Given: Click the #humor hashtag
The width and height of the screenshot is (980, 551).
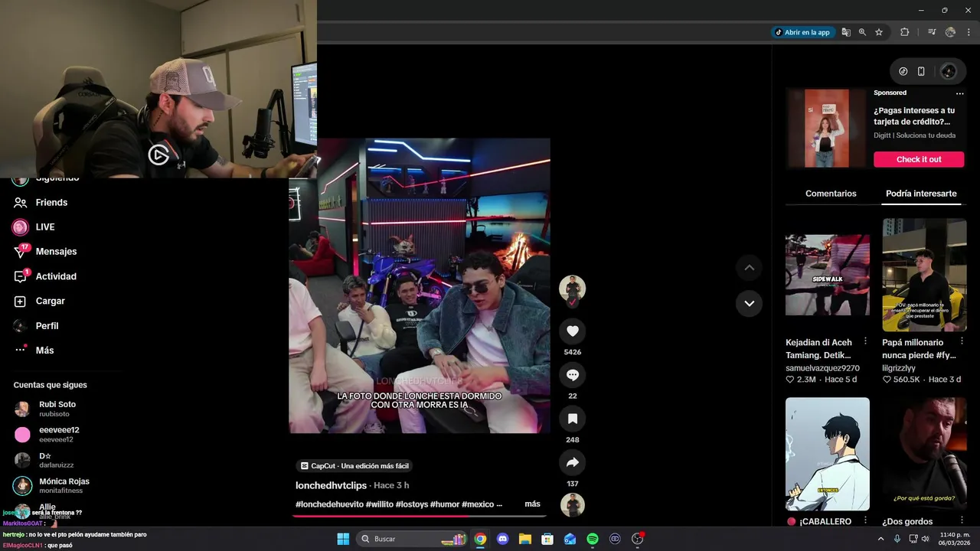Looking at the screenshot, I should tap(445, 504).
